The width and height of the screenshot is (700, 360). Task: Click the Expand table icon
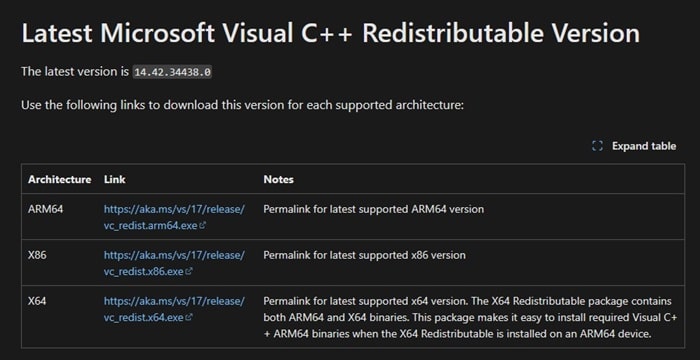pos(597,146)
